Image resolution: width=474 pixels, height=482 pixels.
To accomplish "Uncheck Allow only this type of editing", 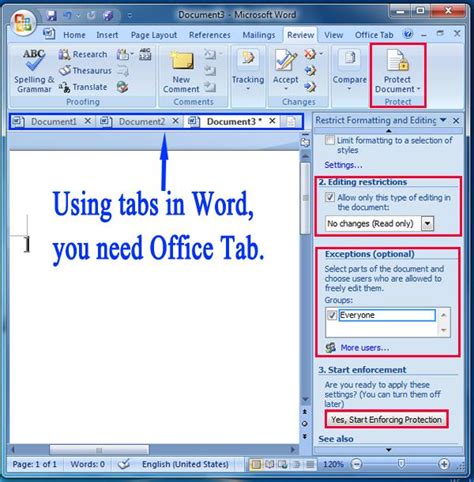I will click(330, 197).
